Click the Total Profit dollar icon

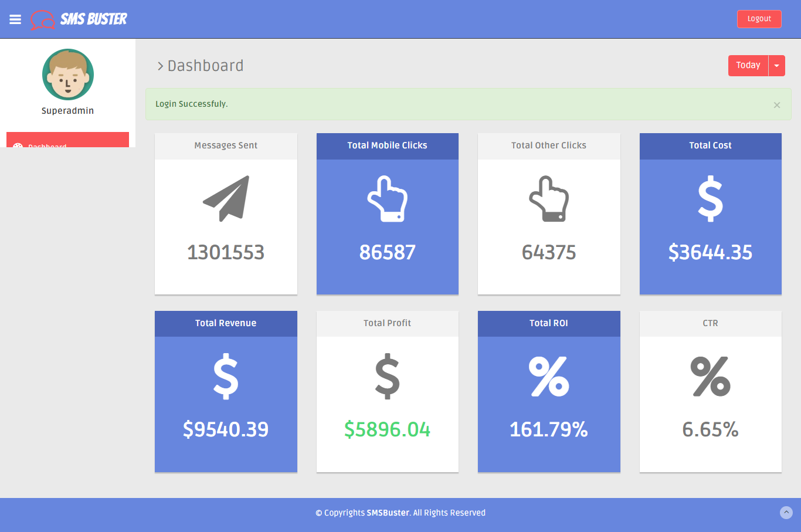[387, 377]
